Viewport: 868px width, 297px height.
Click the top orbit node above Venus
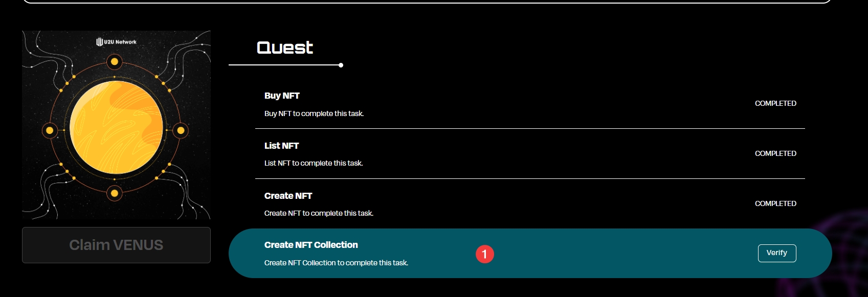tap(115, 62)
